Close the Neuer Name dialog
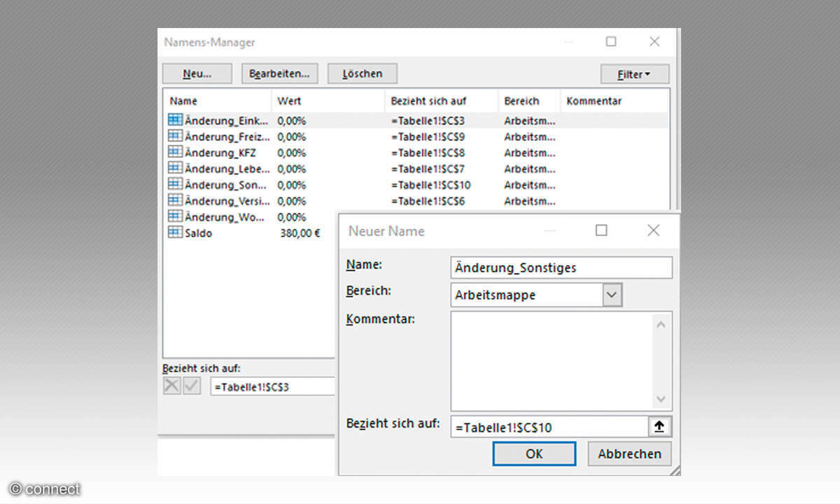840x504 pixels. click(x=653, y=230)
